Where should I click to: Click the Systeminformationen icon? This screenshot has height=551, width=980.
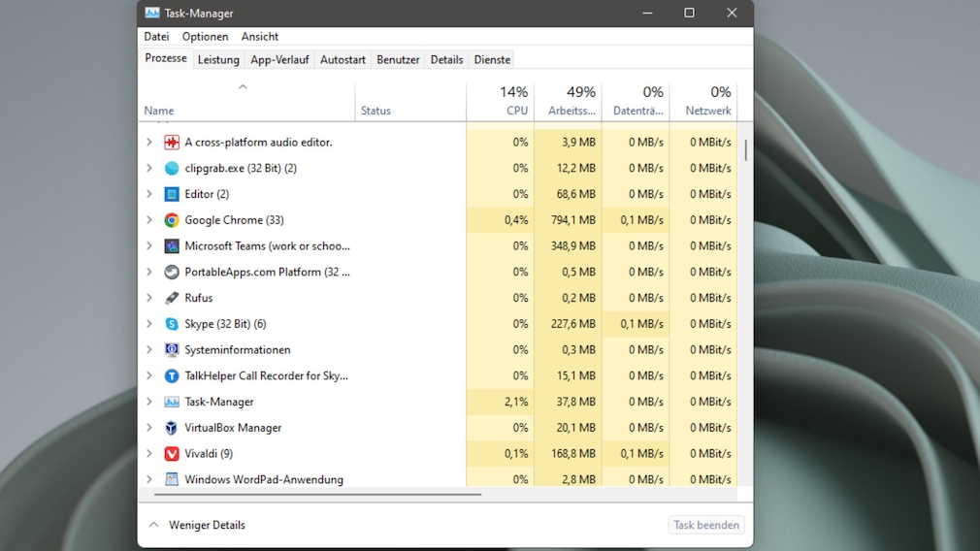(172, 350)
